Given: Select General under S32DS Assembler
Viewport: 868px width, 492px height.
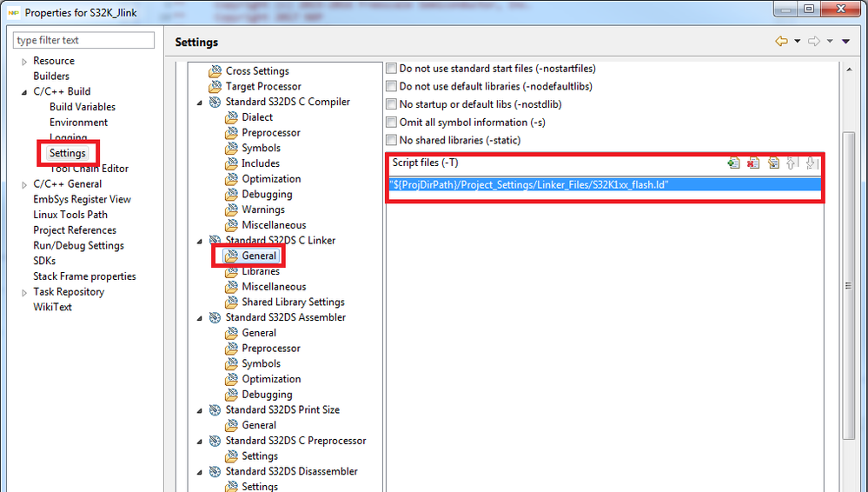Looking at the screenshot, I should tap(259, 332).
